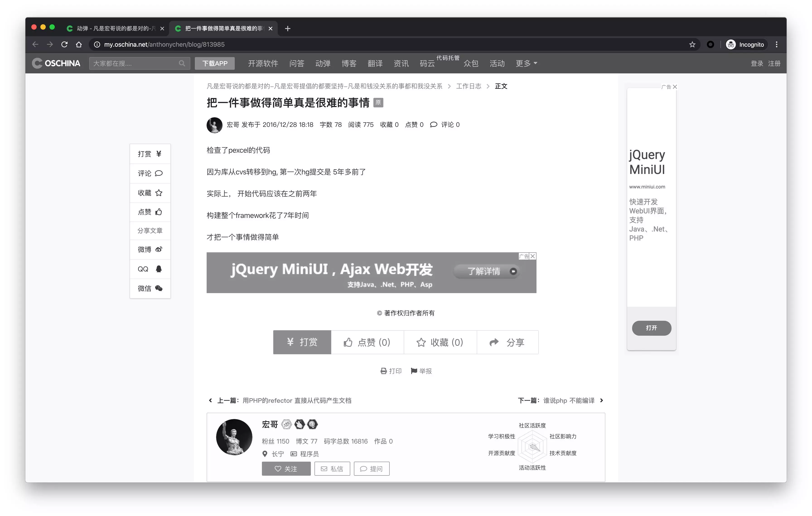Open next post 谁说php 不能编译
Viewport: 812px width, 516px height.
[569, 400]
